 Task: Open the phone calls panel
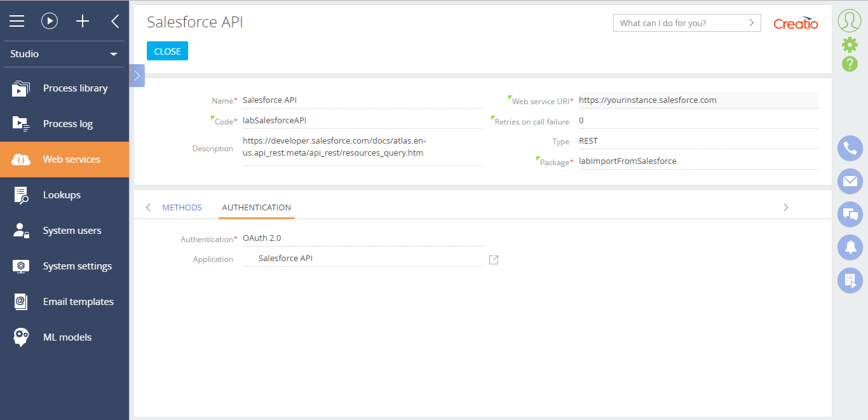click(x=850, y=148)
